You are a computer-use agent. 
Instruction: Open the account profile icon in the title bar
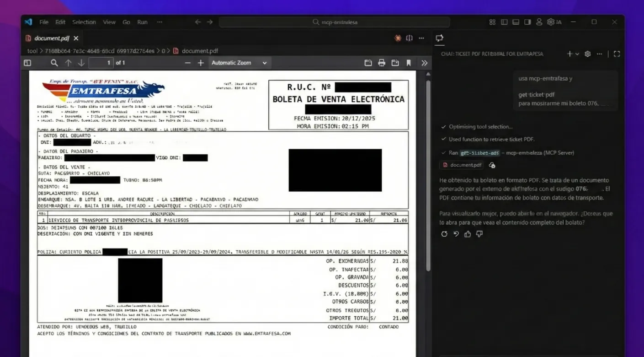pos(538,22)
